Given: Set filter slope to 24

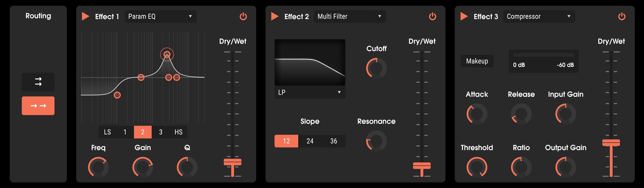Looking at the screenshot, I should tap(310, 141).
